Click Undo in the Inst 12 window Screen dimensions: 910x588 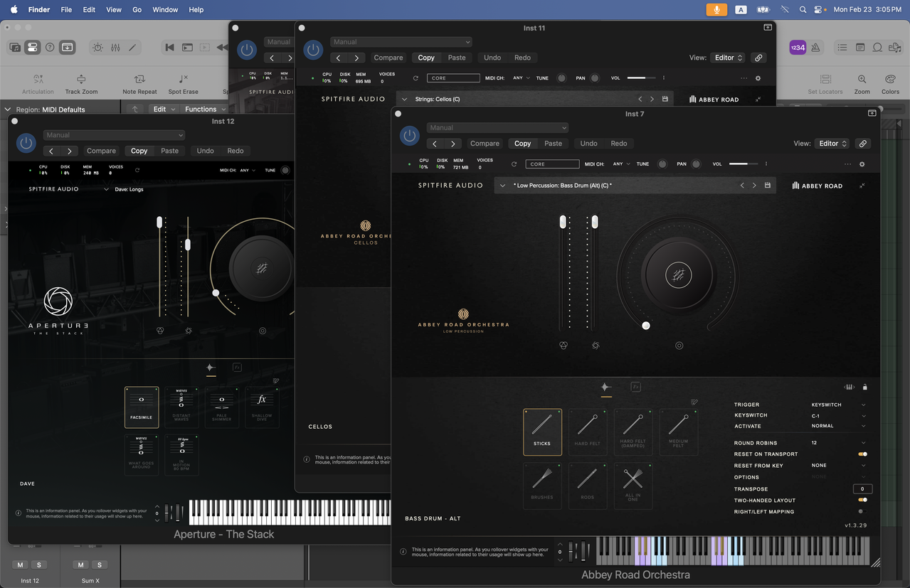205,151
